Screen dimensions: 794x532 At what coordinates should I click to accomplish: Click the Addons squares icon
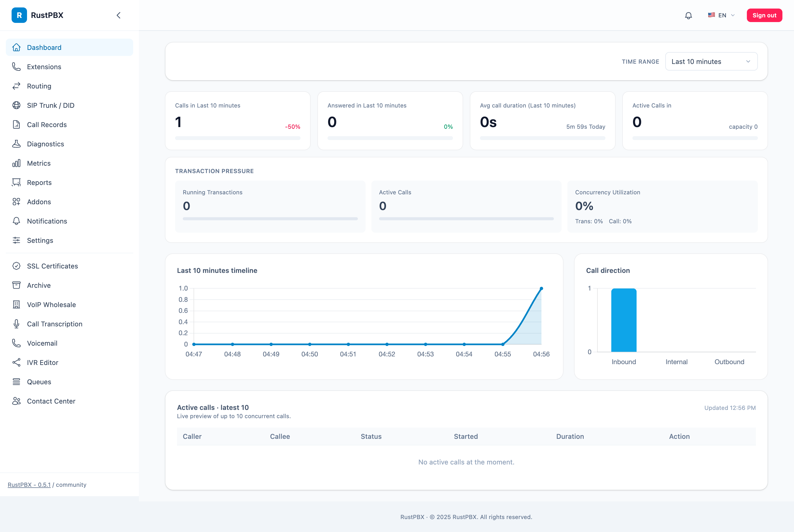pyautogui.click(x=16, y=202)
